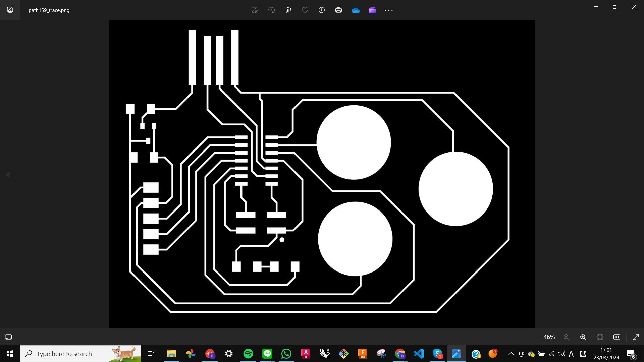Go to previous image with left arrow
Screen dimensions: 644x362
coord(8,174)
